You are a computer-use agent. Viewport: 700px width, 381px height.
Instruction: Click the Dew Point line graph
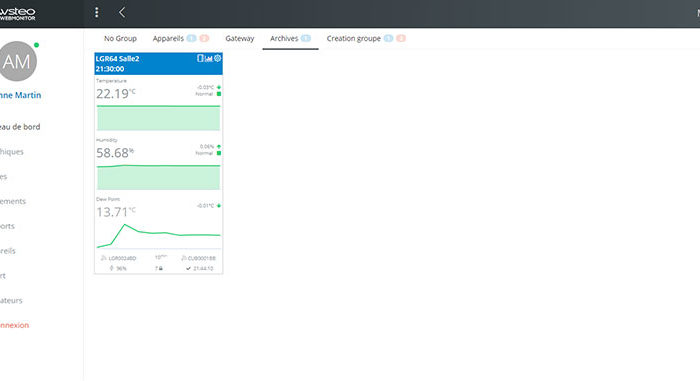pos(158,235)
